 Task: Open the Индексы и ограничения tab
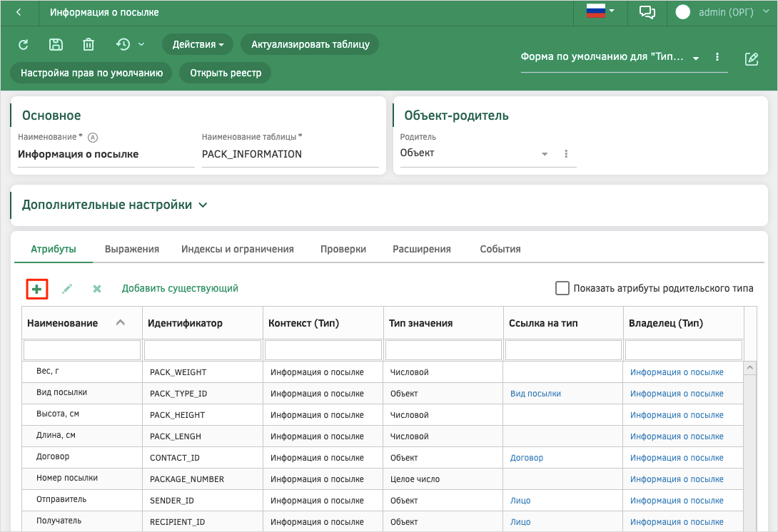click(238, 249)
